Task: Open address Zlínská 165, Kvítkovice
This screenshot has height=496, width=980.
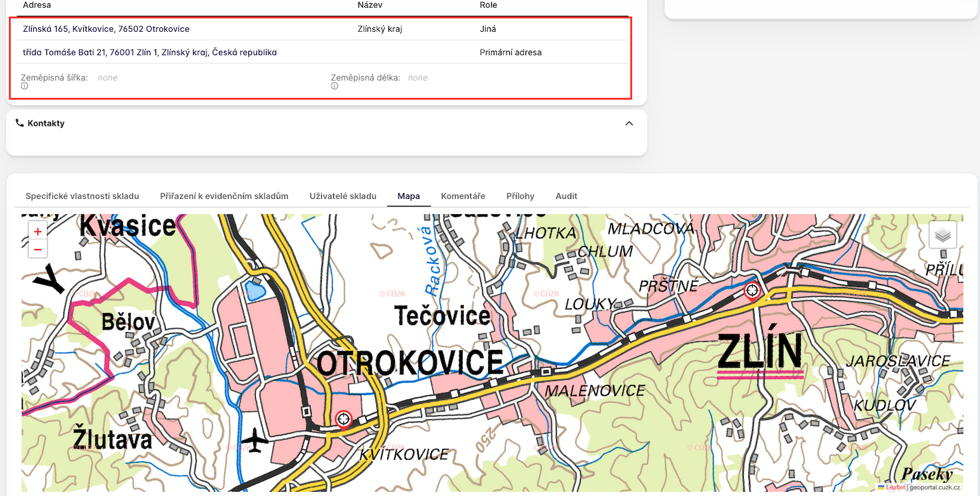Action: point(106,29)
